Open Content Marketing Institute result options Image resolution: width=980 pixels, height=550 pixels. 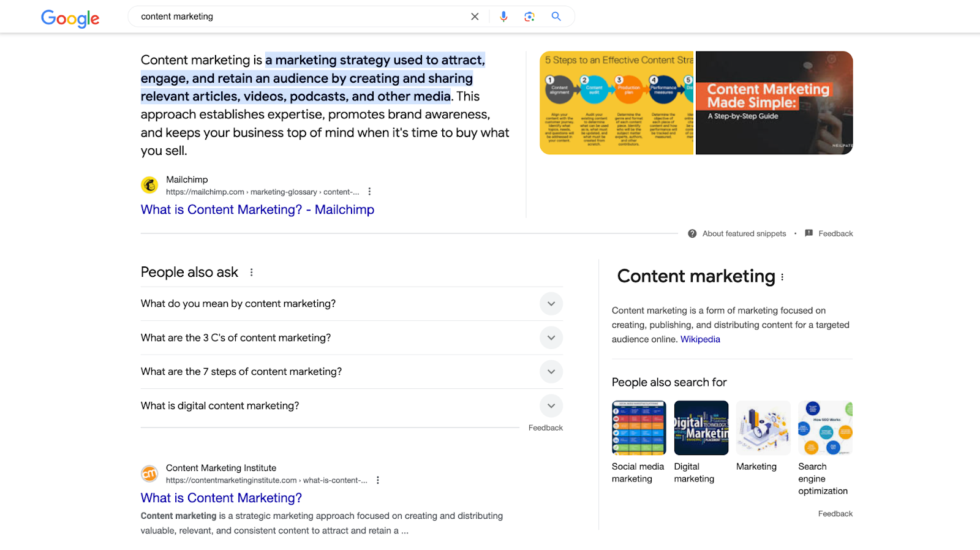(378, 480)
